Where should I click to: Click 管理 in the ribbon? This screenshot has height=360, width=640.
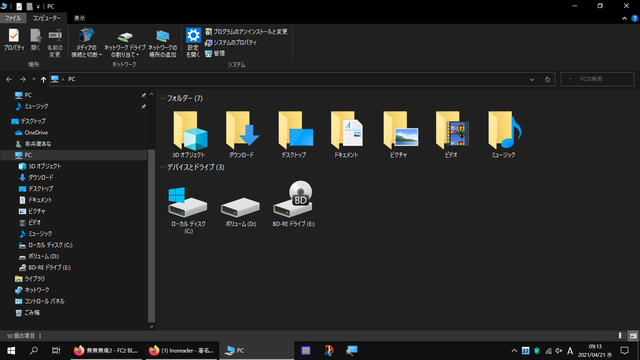(215, 53)
